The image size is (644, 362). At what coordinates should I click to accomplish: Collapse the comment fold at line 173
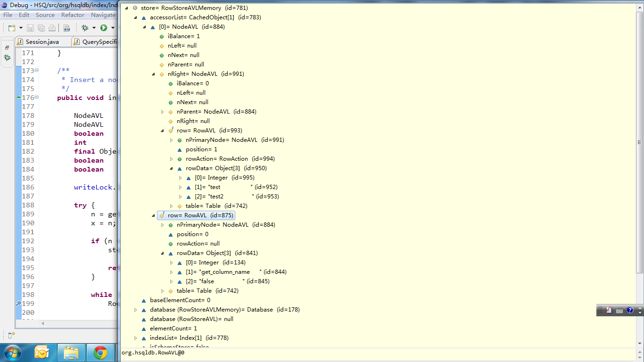(37, 71)
